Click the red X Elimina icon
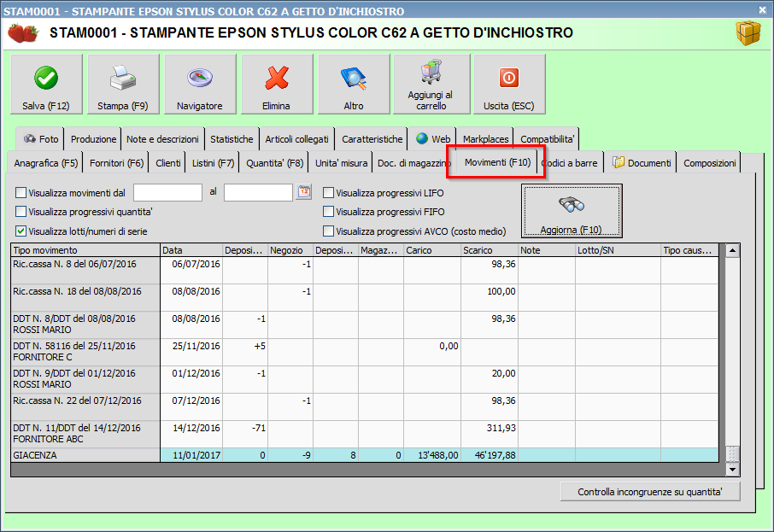The width and height of the screenshot is (774, 532). click(277, 78)
